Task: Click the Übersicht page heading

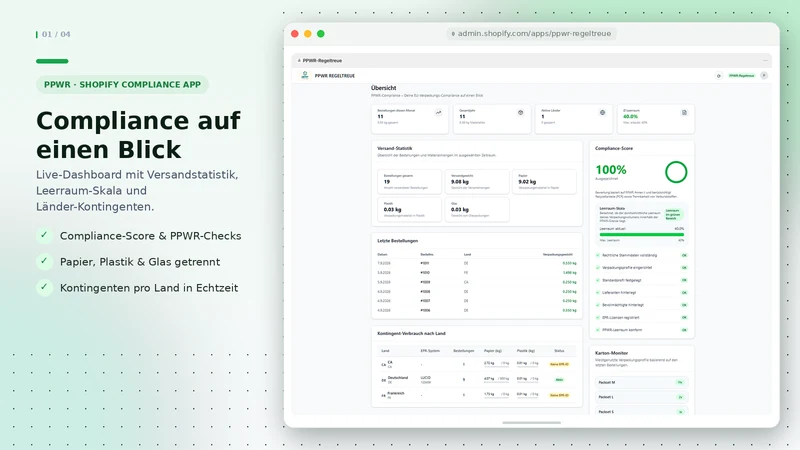Action: coord(383,88)
